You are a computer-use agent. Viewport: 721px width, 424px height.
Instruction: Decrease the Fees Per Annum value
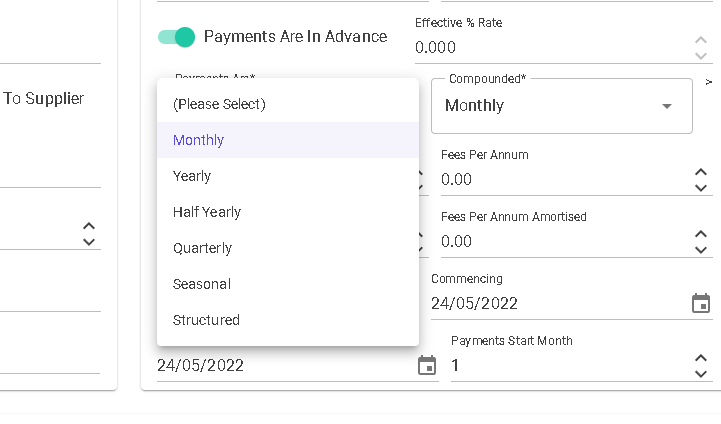700,188
